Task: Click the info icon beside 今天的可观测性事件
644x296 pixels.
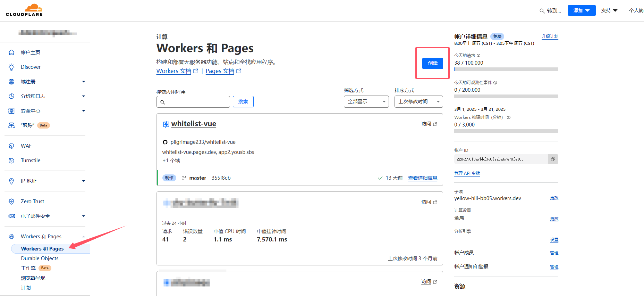Action: 495,83
